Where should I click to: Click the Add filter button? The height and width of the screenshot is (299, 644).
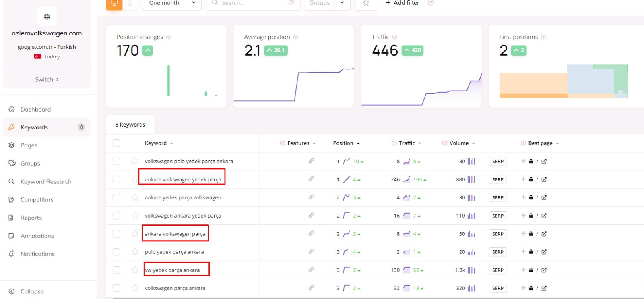click(x=402, y=3)
